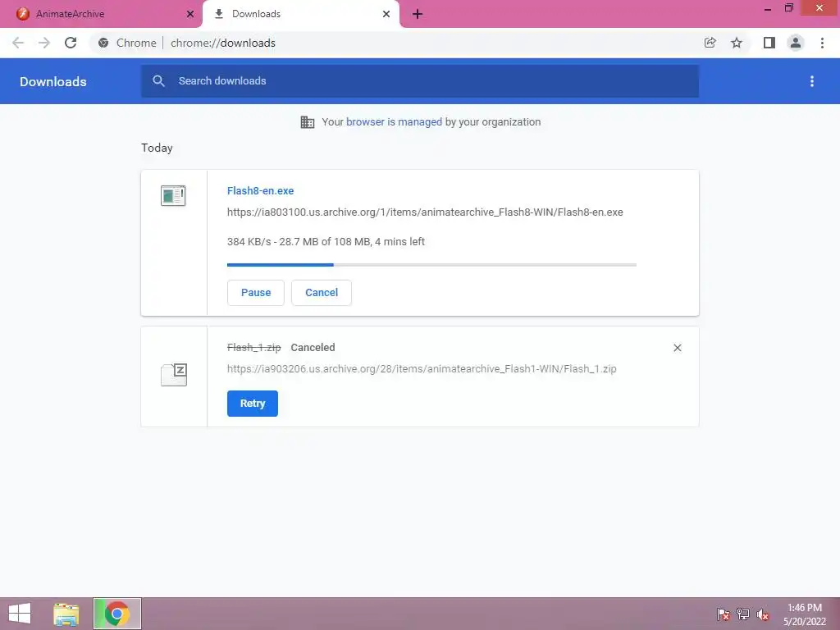
Task: Close the AnimateArchive tab
Action: point(190,14)
